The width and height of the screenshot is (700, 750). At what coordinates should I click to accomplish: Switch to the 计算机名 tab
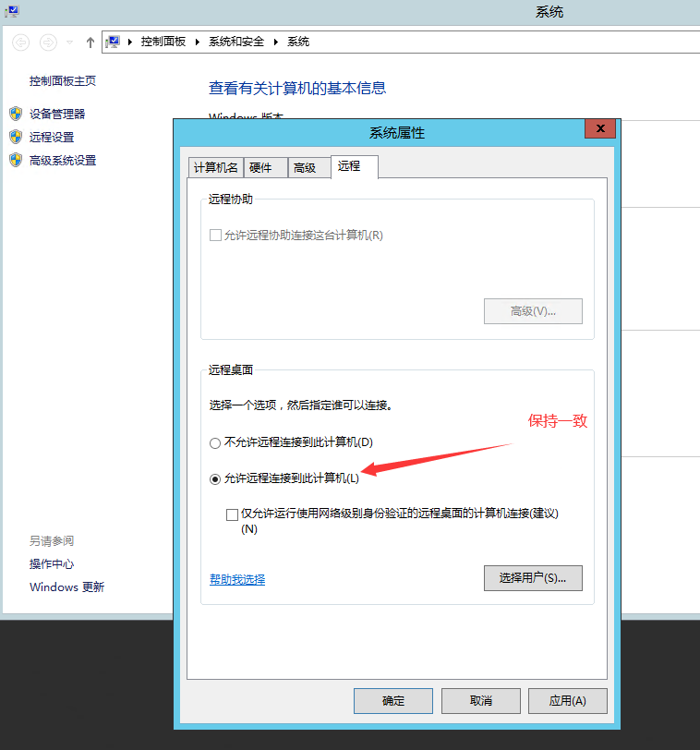(x=215, y=167)
